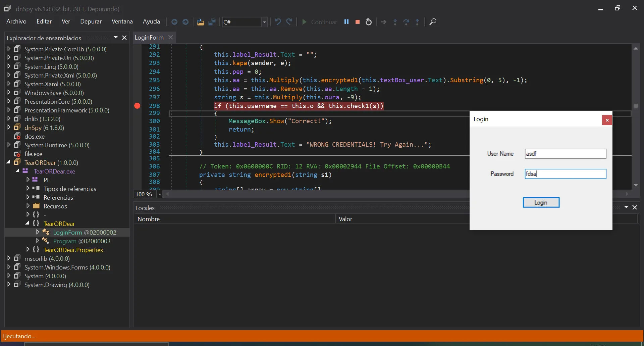The image size is (644, 346).
Task: Toggle the breakpoint on line 298
Action: (x=137, y=106)
